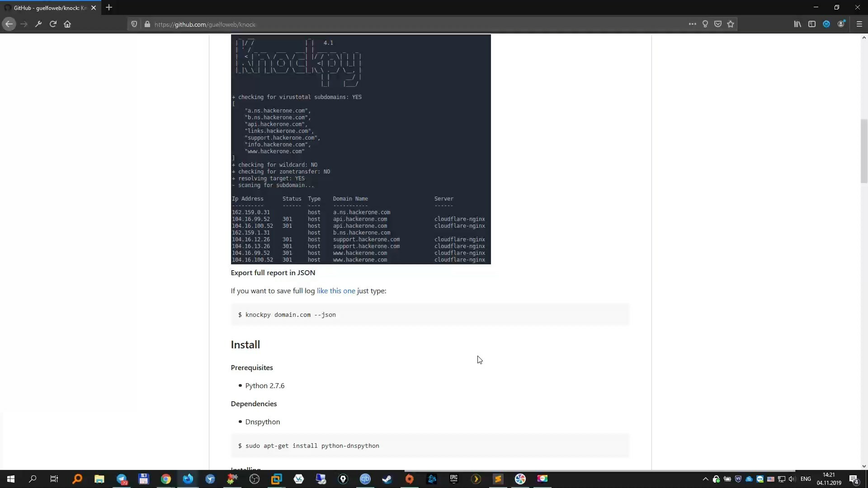Image resolution: width=868 pixels, height=488 pixels.
Task: Open the page actions three-dot menu
Action: click(x=692, y=24)
